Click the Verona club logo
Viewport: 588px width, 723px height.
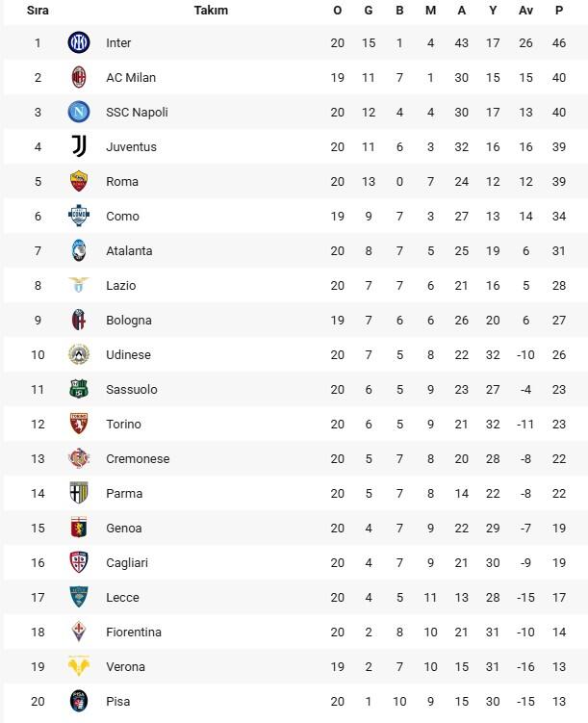78,666
